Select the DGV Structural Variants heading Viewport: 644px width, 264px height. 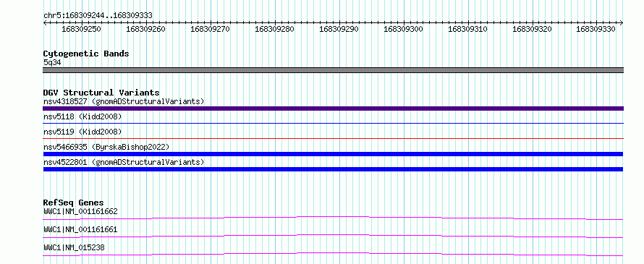(101, 93)
